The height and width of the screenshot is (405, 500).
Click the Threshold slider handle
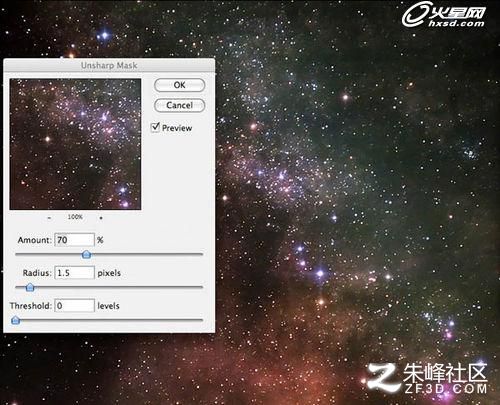(x=15, y=320)
